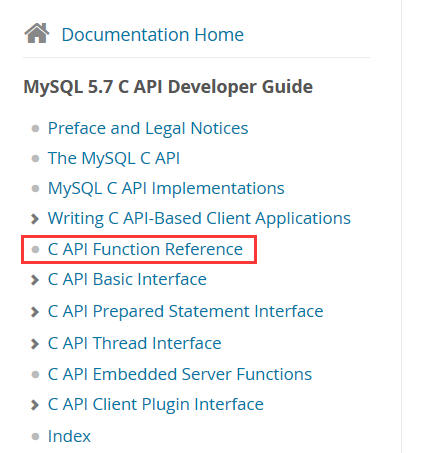This screenshot has height=453, width=428.
Task: Open MySQL C API Implementations
Action: [x=166, y=188]
